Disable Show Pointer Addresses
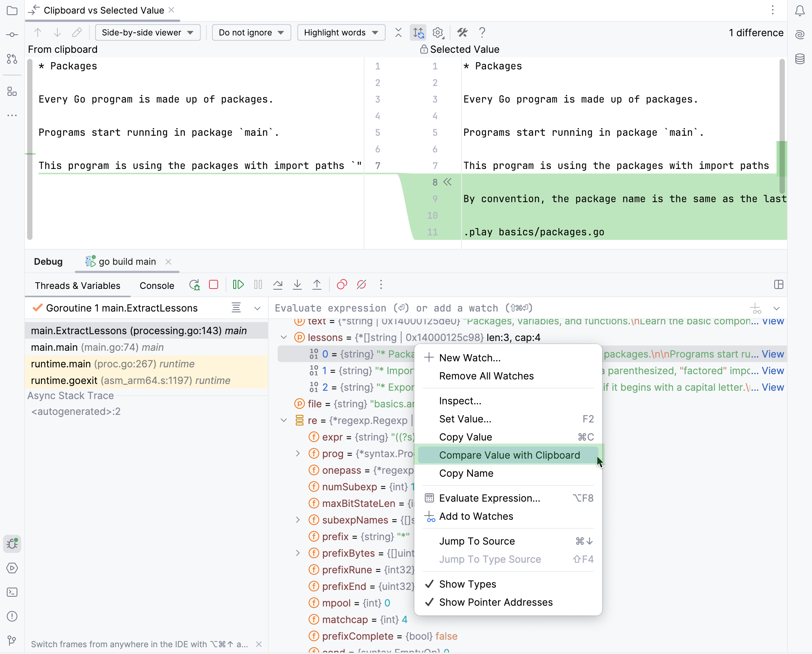Viewport: 812px width, 654px height. point(496,602)
